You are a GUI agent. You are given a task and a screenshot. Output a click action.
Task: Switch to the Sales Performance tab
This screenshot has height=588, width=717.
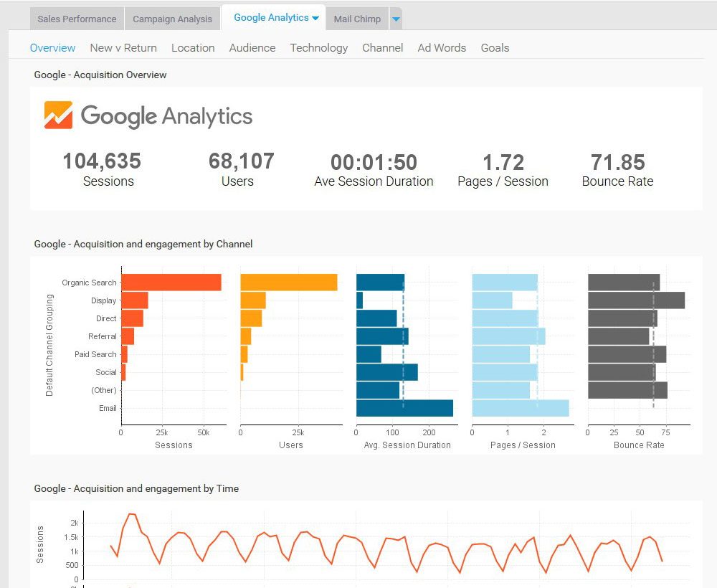[x=77, y=19]
